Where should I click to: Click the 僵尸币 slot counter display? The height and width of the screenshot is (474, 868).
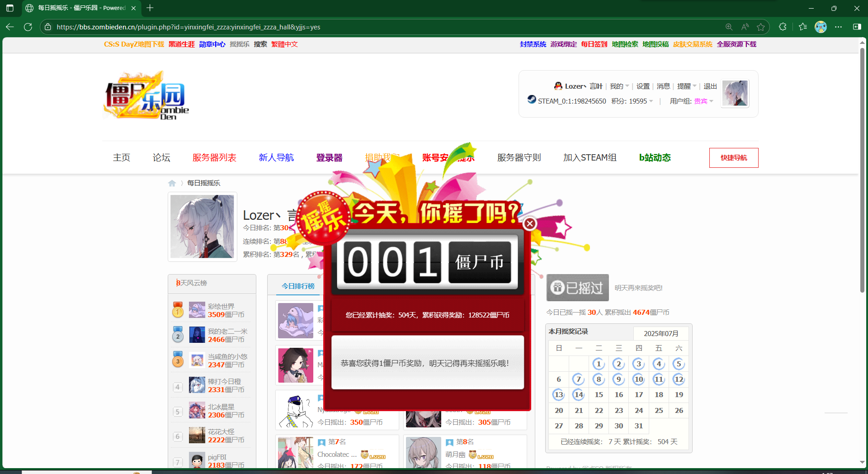(x=428, y=262)
